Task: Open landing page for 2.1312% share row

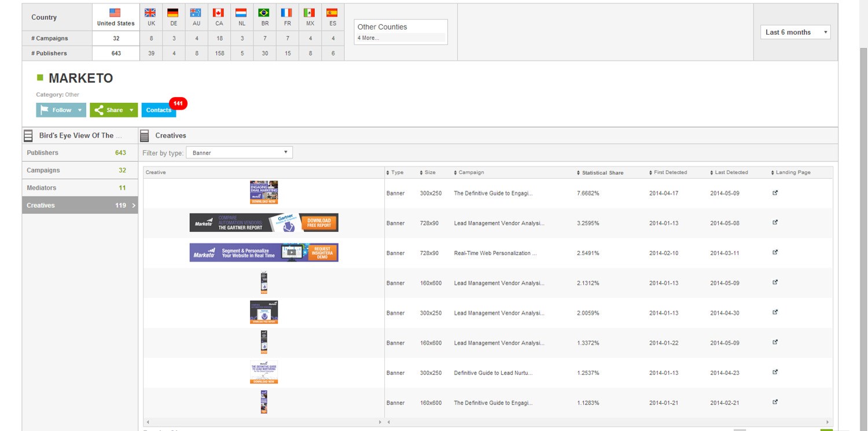Action: coord(775,282)
